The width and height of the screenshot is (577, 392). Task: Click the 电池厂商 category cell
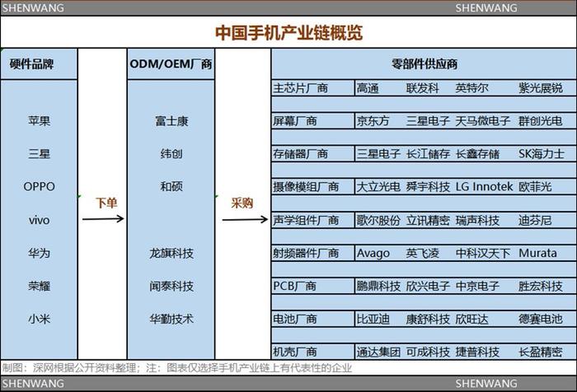pyautogui.click(x=313, y=319)
